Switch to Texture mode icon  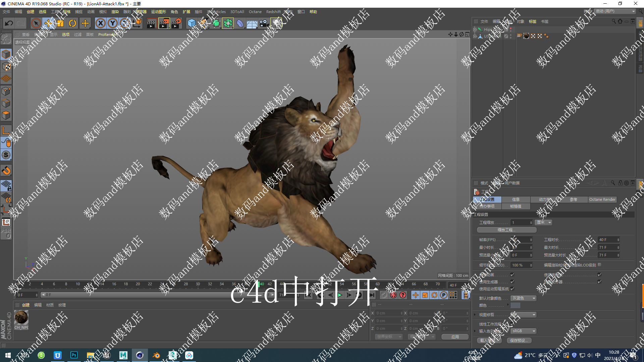tap(6, 67)
